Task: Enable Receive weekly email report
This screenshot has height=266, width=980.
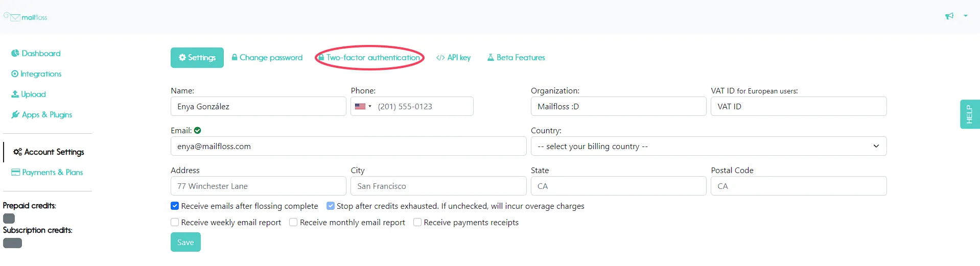Action: [x=175, y=222]
